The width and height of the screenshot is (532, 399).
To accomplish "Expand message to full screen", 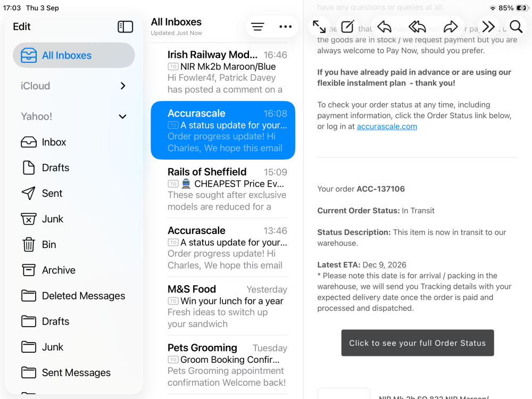I will (319, 27).
